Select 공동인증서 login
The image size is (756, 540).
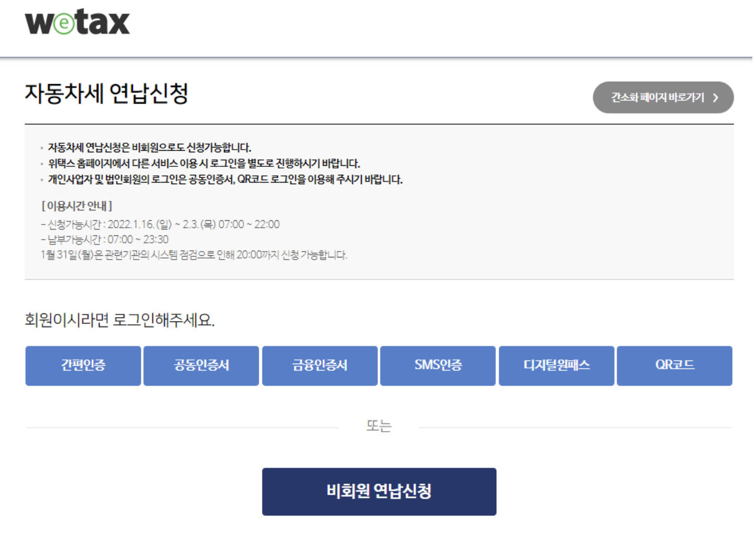click(x=201, y=365)
